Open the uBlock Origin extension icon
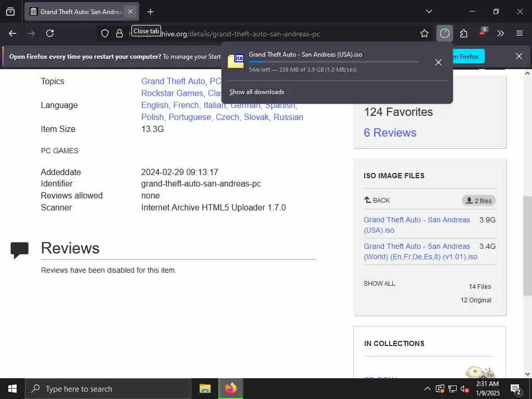 [483, 33]
